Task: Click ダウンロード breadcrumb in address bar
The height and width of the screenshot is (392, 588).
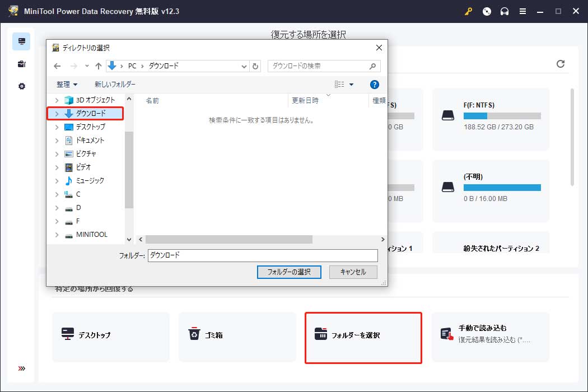Action: pos(164,66)
